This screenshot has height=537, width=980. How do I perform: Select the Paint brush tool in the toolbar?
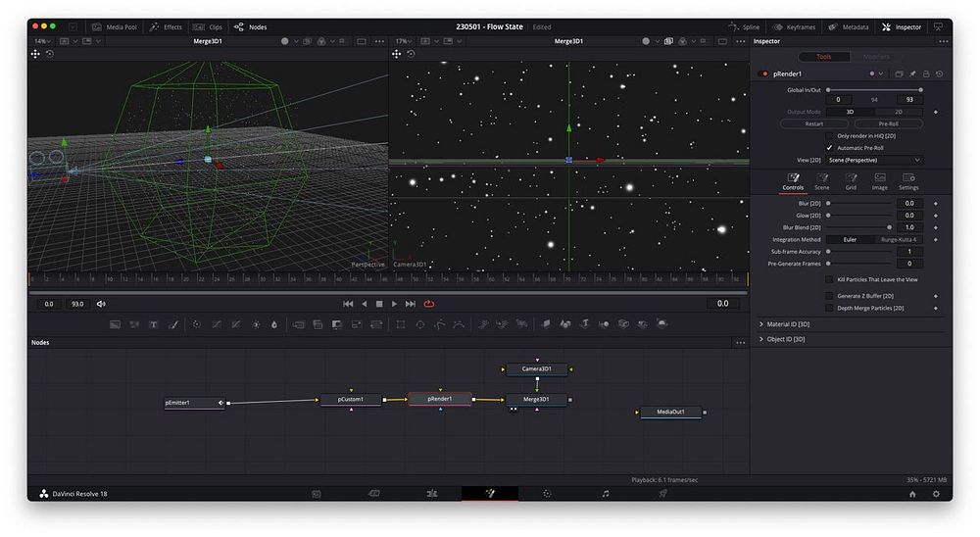click(173, 324)
